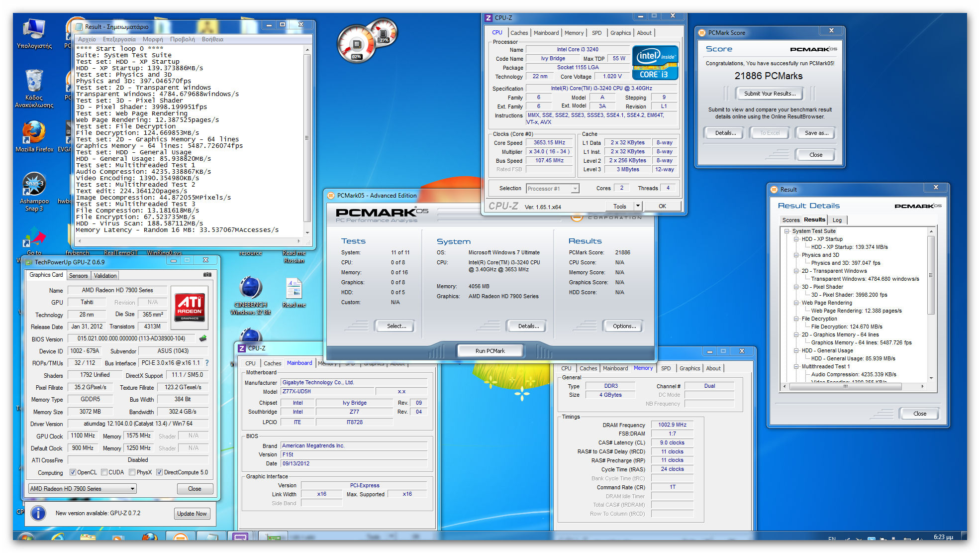Collapse the HDD - XP Startup node
The image size is (980, 553).
click(x=796, y=239)
